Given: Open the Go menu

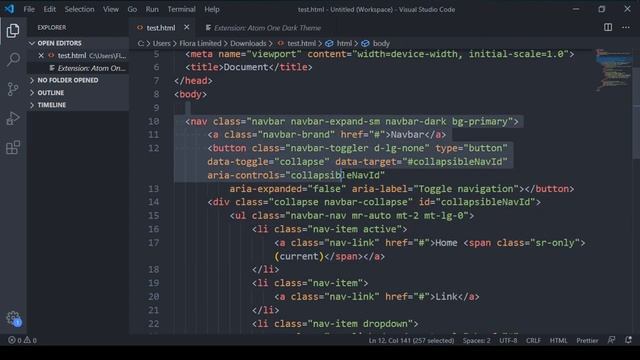Looking at the screenshot, I should click(x=132, y=9).
